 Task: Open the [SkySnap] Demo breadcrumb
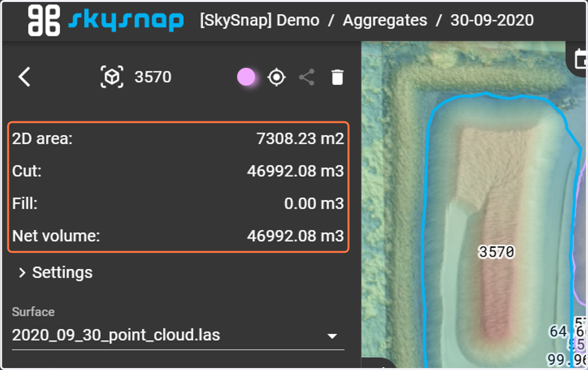[x=260, y=21]
